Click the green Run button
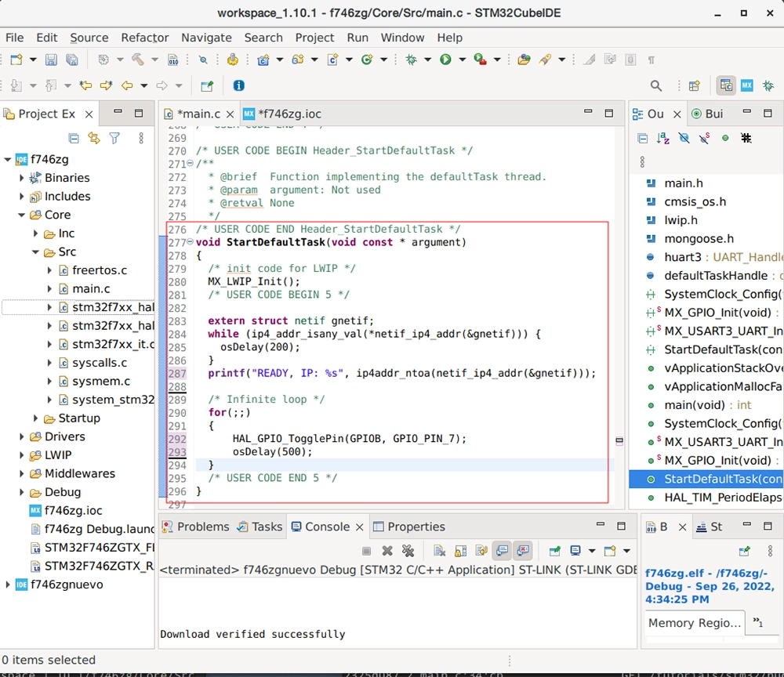Image resolution: width=784 pixels, height=677 pixels. point(445,60)
